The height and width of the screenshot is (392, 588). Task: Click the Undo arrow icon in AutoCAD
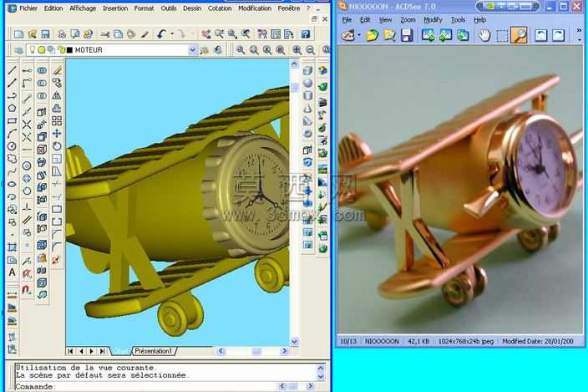(x=162, y=34)
